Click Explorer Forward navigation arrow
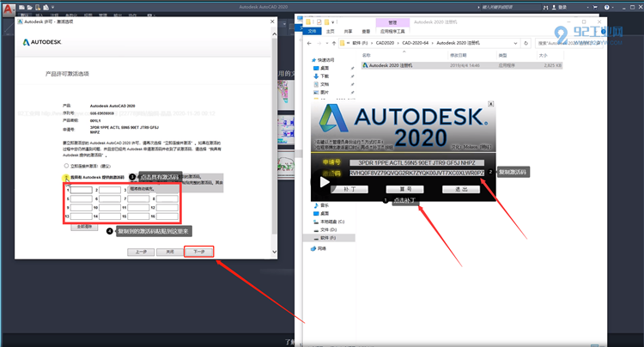 pyautogui.click(x=319, y=43)
